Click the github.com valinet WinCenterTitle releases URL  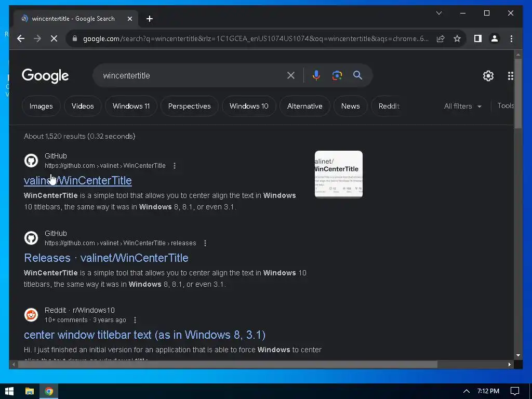click(121, 243)
